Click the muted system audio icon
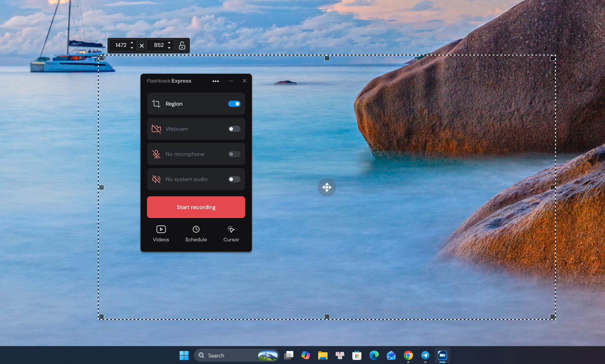The height and width of the screenshot is (364, 605). point(156,179)
